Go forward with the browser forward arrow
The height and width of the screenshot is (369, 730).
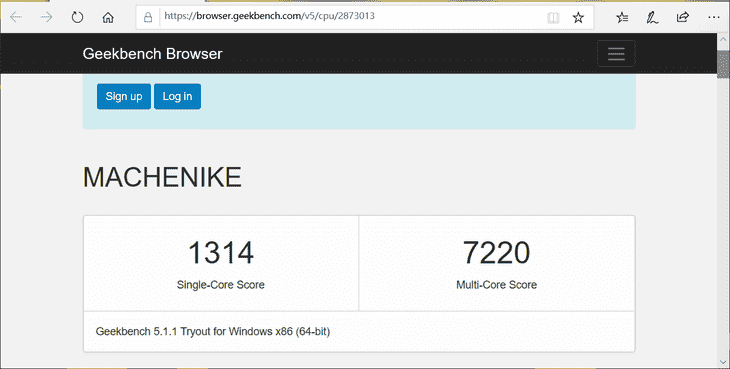47,18
